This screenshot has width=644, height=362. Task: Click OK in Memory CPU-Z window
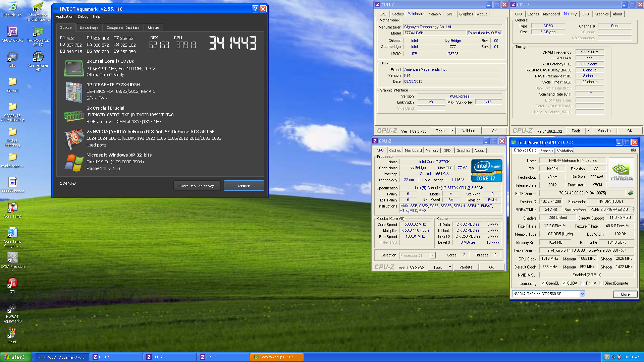click(x=629, y=131)
